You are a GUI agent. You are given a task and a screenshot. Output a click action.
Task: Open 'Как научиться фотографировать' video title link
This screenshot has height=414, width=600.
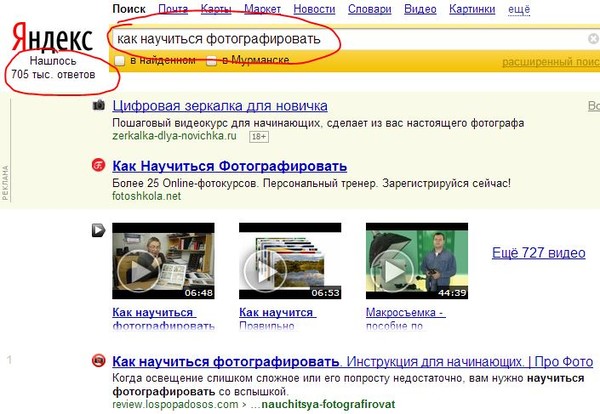pos(163,319)
